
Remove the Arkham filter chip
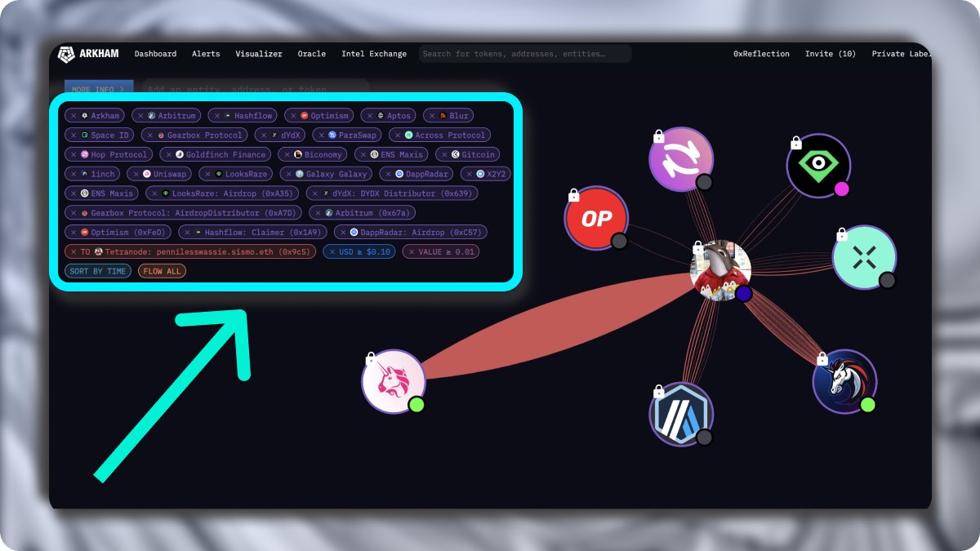click(73, 116)
